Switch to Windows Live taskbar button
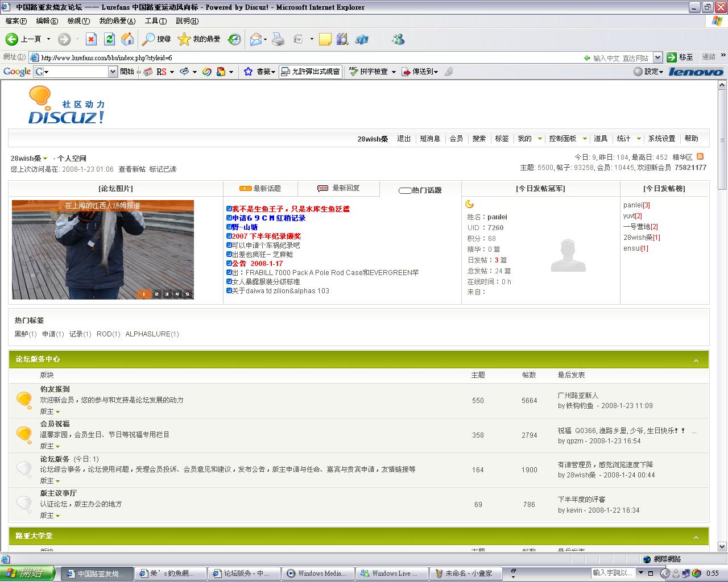This screenshot has width=728, height=582. [x=392, y=573]
